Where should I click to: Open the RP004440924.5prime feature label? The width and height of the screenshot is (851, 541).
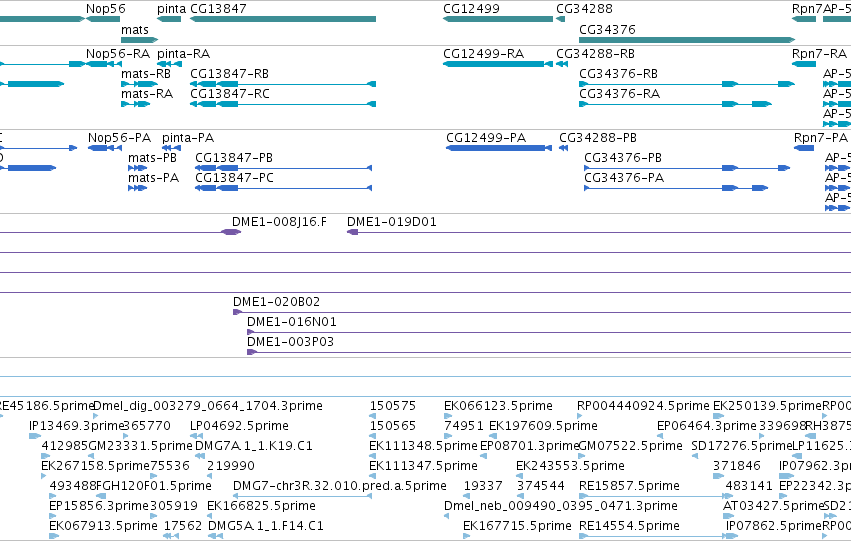(x=643, y=406)
